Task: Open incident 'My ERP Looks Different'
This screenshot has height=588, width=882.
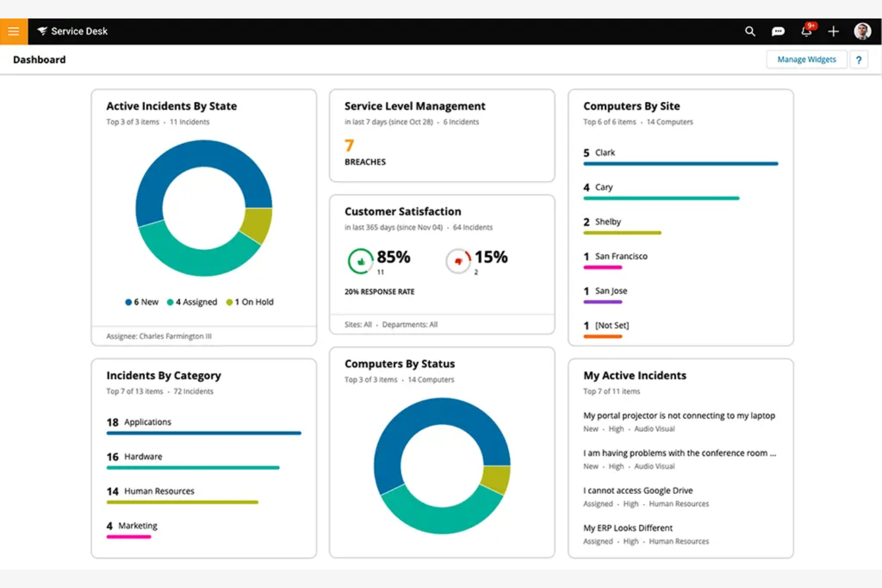Action: [x=628, y=528]
